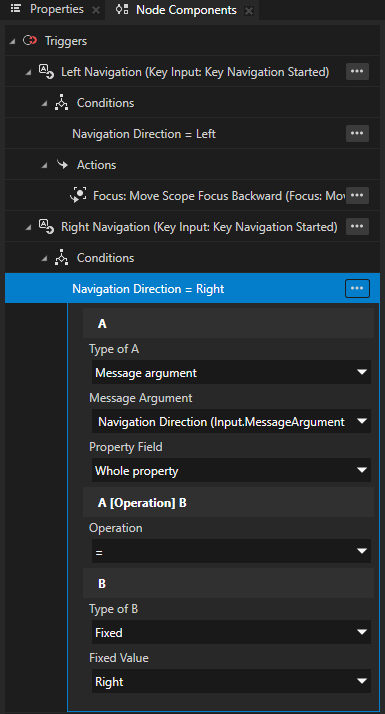Select the Node Components tab
Screen dimensions: 385x714
click(x=186, y=10)
